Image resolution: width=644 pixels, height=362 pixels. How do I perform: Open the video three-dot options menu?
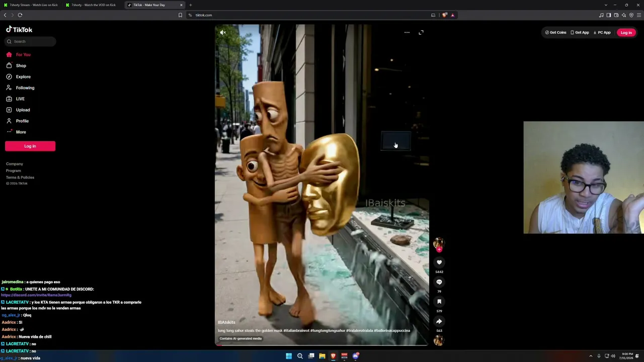click(407, 33)
